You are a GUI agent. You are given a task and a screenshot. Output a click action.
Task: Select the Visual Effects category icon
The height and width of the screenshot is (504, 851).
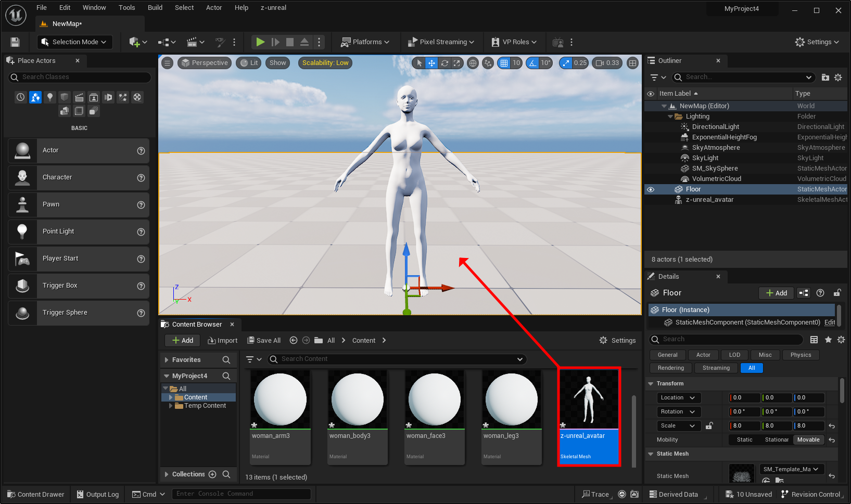coord(123,97)
